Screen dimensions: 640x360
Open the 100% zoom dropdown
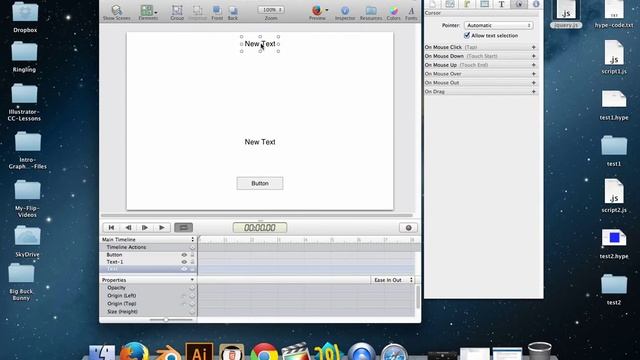(271, 9)
